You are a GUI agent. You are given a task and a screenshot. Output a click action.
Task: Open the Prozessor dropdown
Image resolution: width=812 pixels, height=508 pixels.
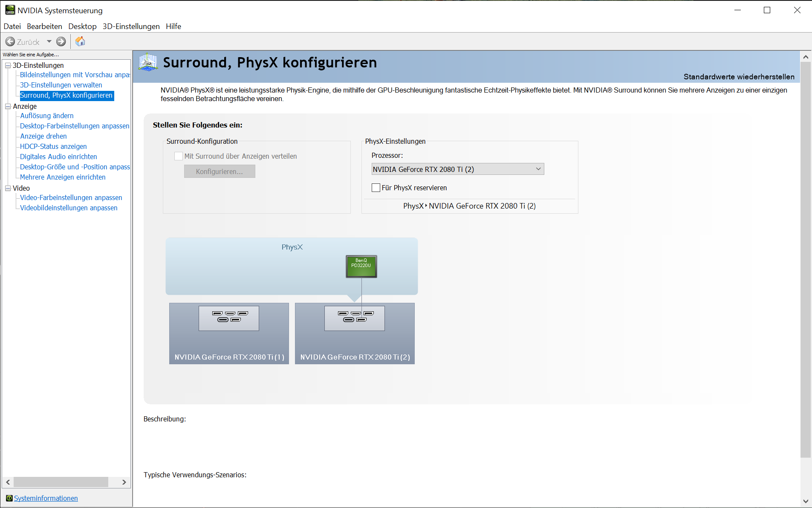point(458,169)
